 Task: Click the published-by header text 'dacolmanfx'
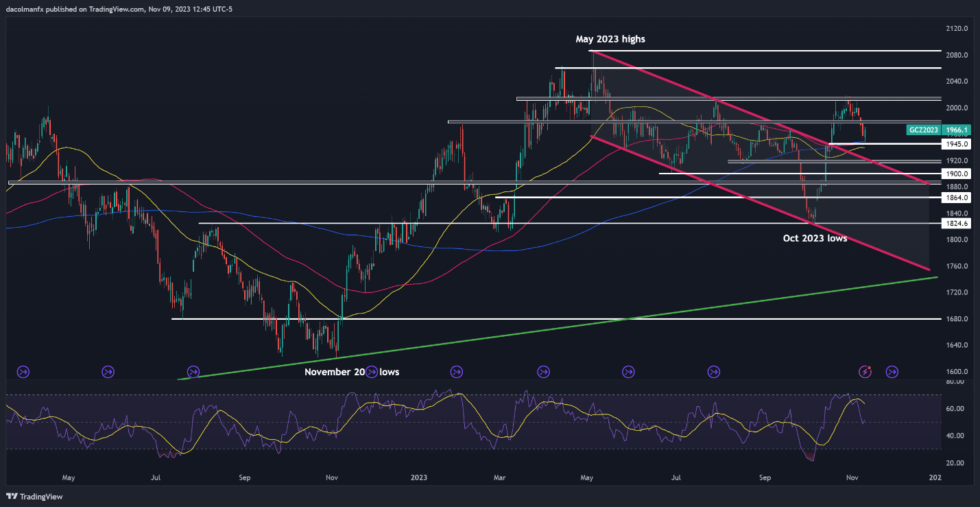click(25, 9)
